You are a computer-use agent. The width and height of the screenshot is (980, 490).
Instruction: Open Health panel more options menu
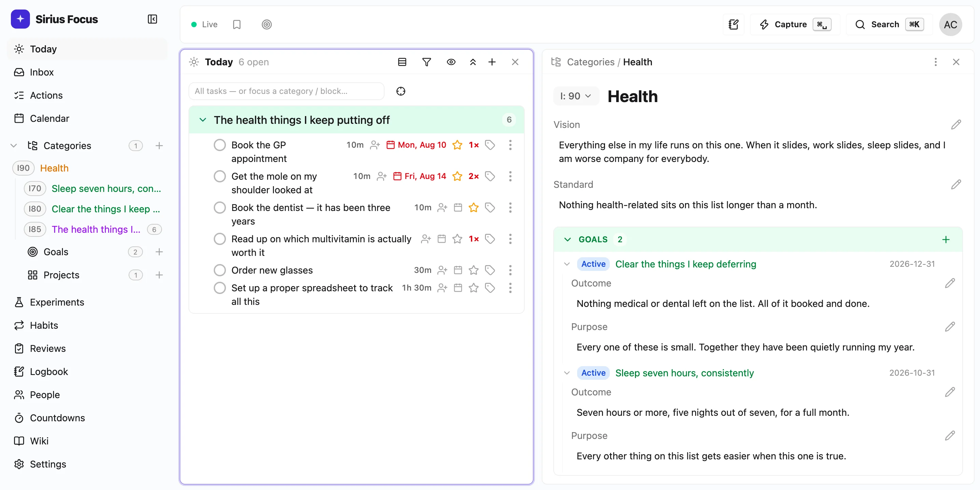pos(935,62)
